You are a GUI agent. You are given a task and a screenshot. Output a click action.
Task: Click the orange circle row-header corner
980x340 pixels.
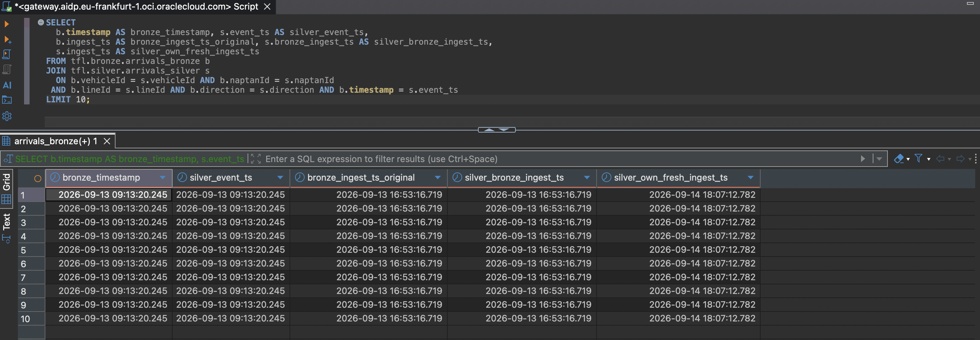(x=38, y=179)
